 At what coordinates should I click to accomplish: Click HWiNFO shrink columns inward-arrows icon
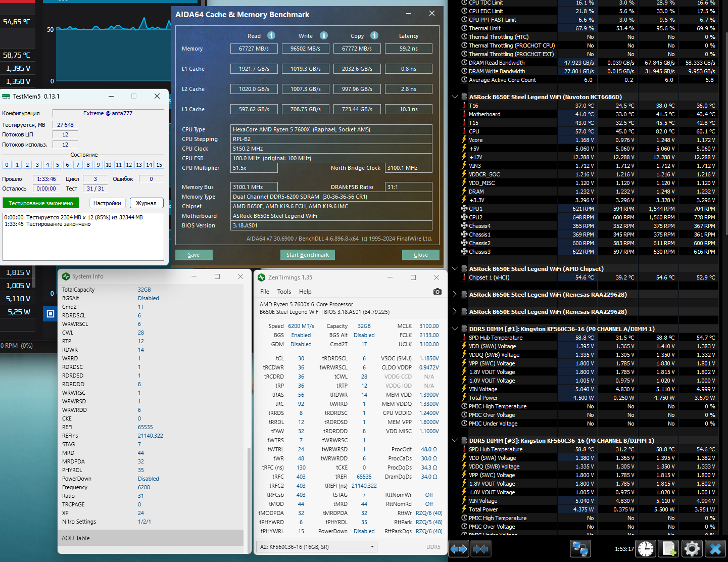tap(481, 549)
